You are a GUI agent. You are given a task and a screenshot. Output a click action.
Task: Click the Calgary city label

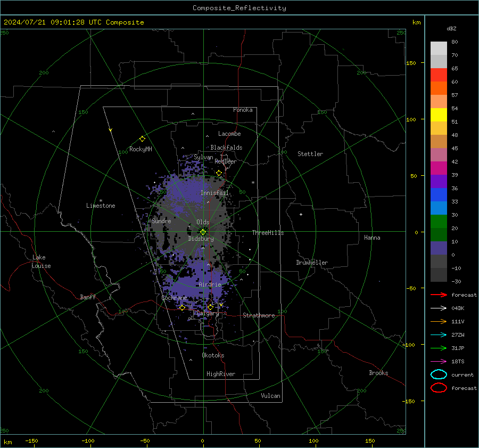(208, 313)
